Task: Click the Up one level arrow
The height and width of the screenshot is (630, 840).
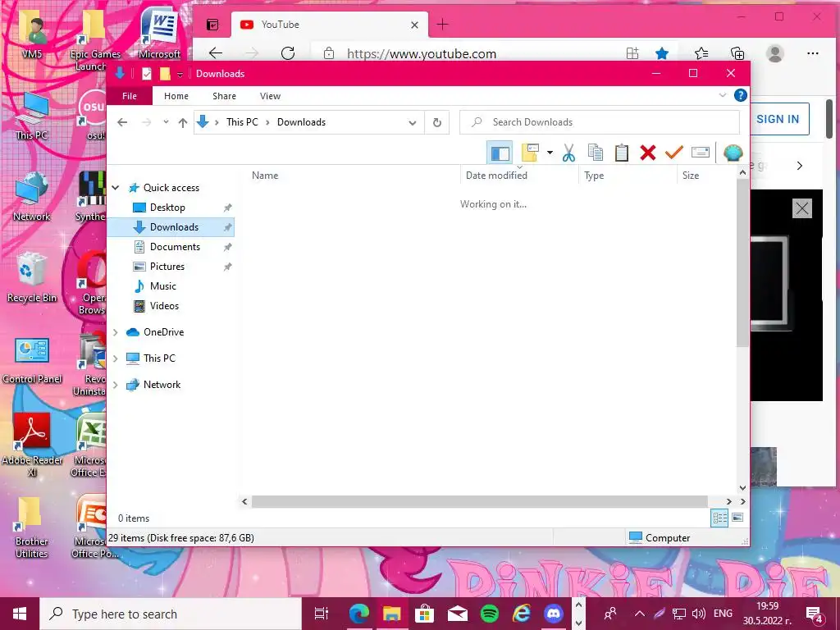Action: tap(183, 123)
